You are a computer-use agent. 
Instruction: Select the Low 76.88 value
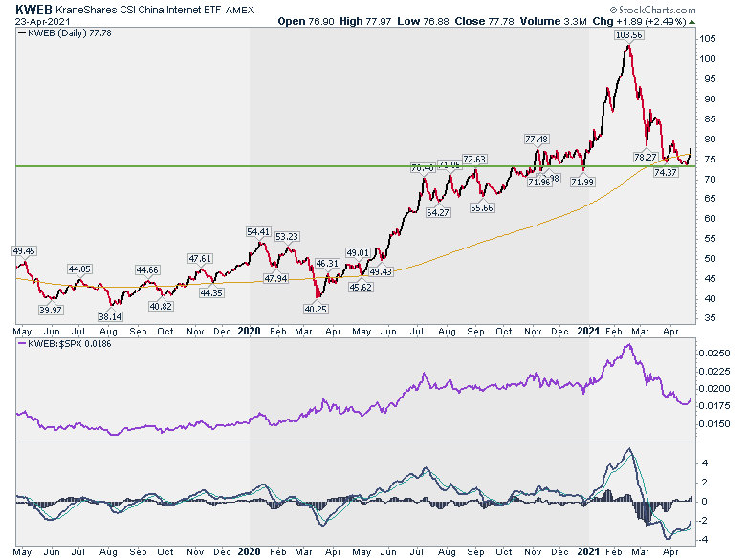[423, 21]
